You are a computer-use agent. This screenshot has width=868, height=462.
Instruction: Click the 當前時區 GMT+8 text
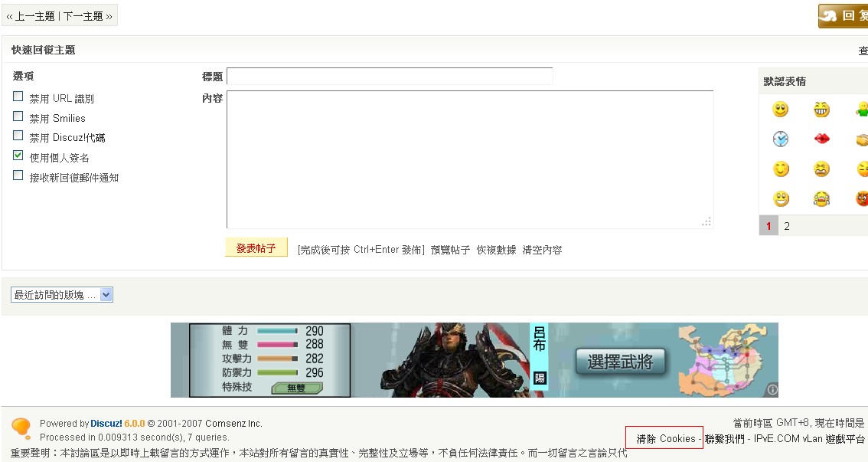pos(771,423)
